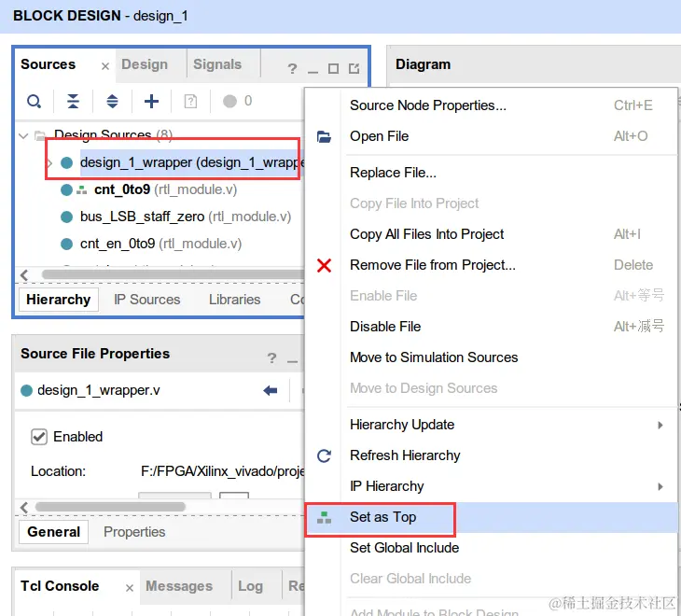Viewport: 681px width, 616px height.
Task: Switch to the Properties tab
Action: 134,532
